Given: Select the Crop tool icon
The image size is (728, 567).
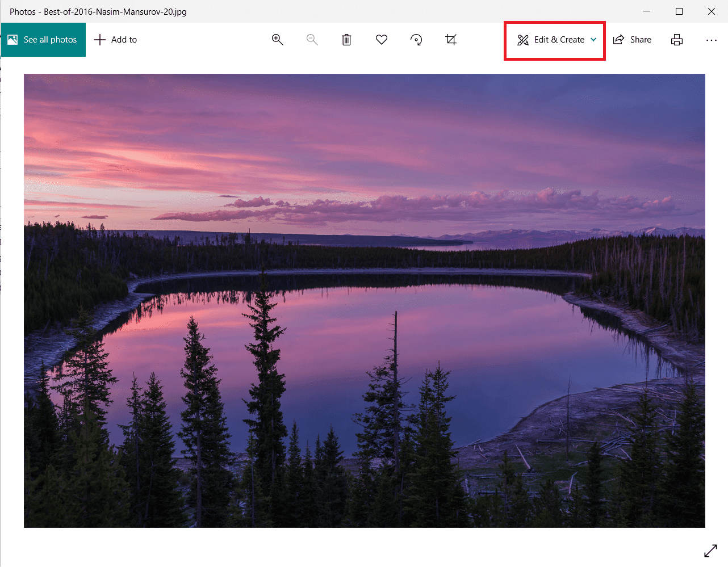Looking at the screenshot, I should 451,40.
